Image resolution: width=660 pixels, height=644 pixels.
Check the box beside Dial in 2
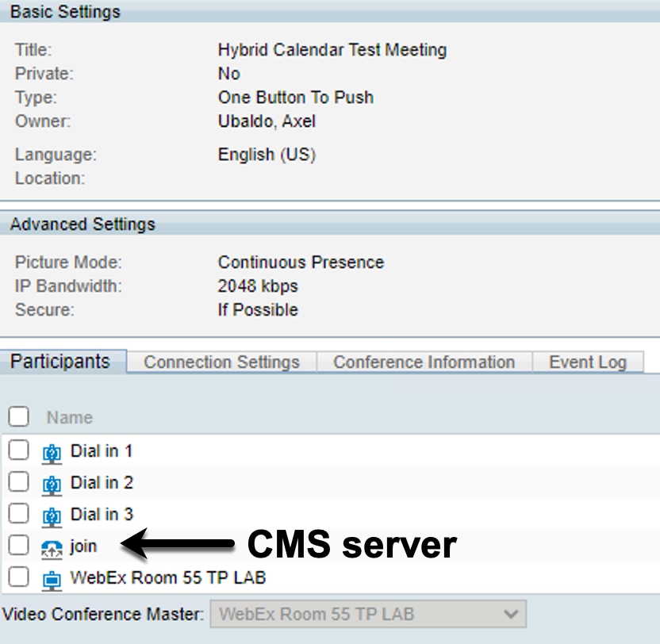tap(18, 481)
